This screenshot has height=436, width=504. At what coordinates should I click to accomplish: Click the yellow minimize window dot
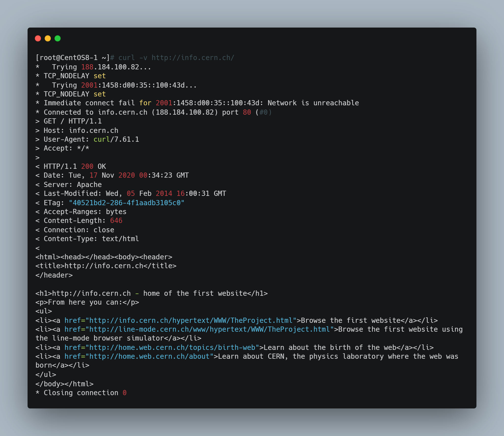(48, 38)
